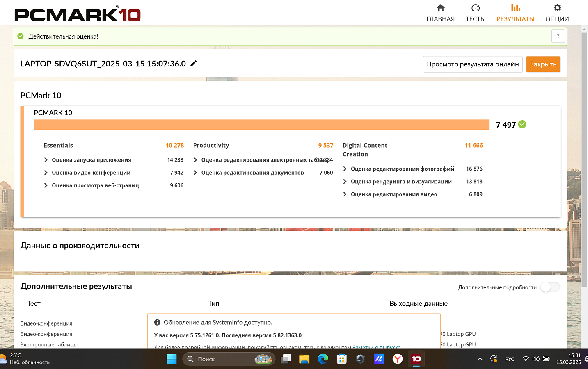Click the score value 6 809
Image resolution: width=588 pixels, height=369 pixels.
click(x=476, y=194)
